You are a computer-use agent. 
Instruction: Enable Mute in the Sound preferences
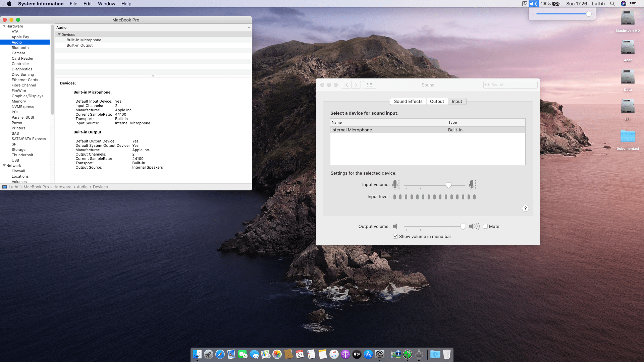[485, 226]
